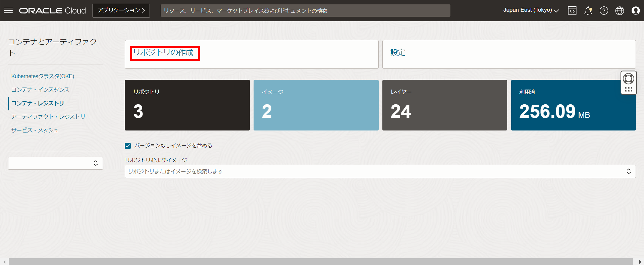Go to コンテナ・インスタンス

[40, 90]
